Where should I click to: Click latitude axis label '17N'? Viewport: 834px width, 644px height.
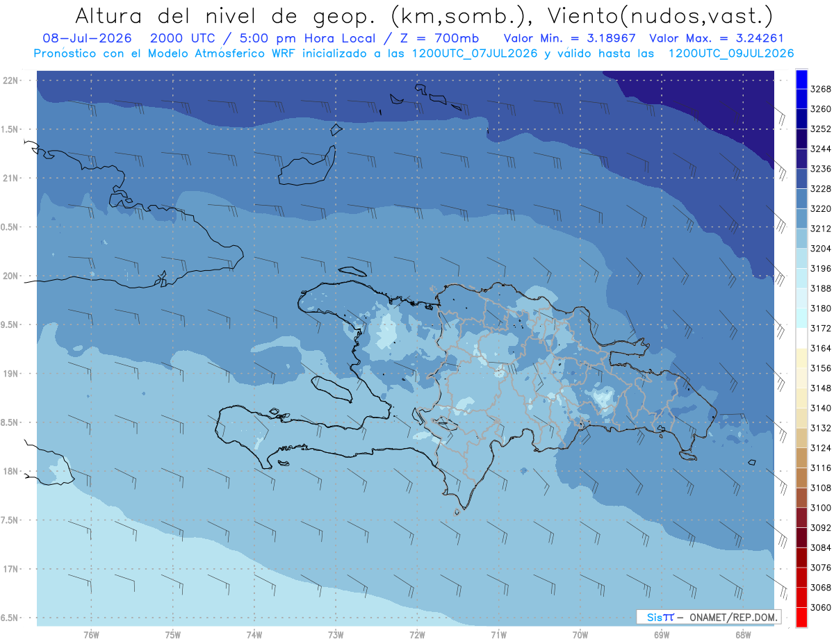point(11,569)
